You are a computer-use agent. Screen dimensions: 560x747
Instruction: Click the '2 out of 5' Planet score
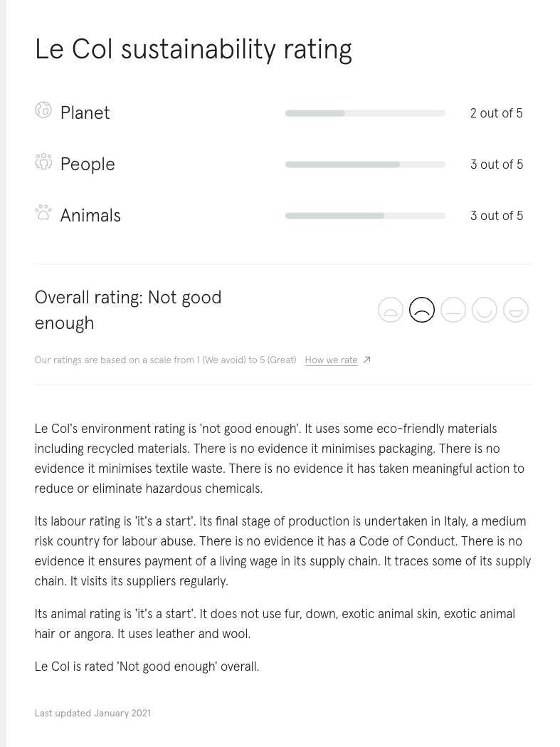(496, 113)
